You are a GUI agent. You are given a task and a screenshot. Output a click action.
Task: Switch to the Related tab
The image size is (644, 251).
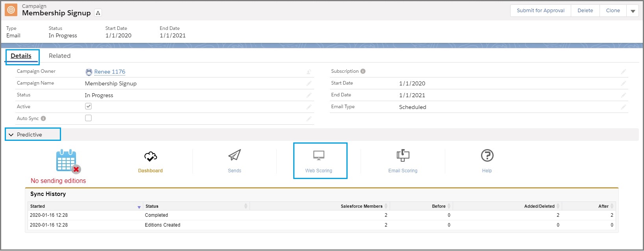tap(59, 56)
